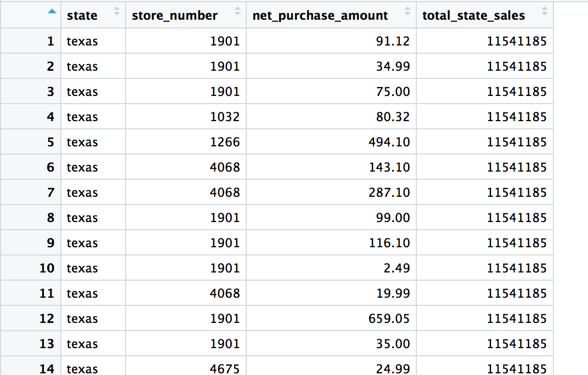Sort by the net_purchase_amount column arrows
This screenshot has height=375, width=588.
pyautogui.click(x=408, y=12)
